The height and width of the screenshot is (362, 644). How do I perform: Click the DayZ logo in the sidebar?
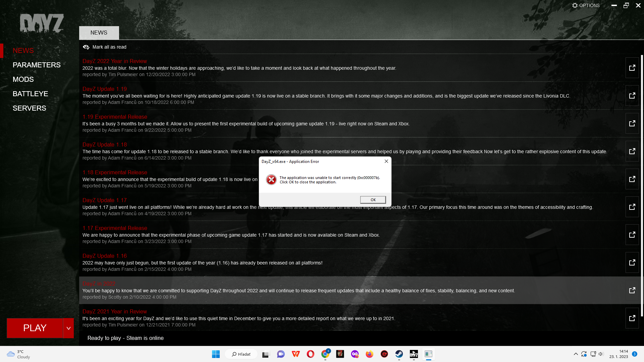pos(42,23)
